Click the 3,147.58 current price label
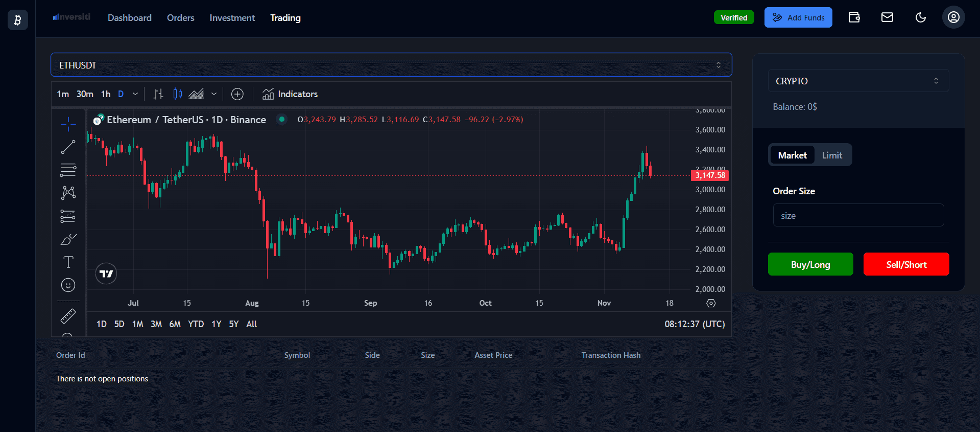This screenshot has width=980, height=432. pyautogui.click(x=710, y=175)
